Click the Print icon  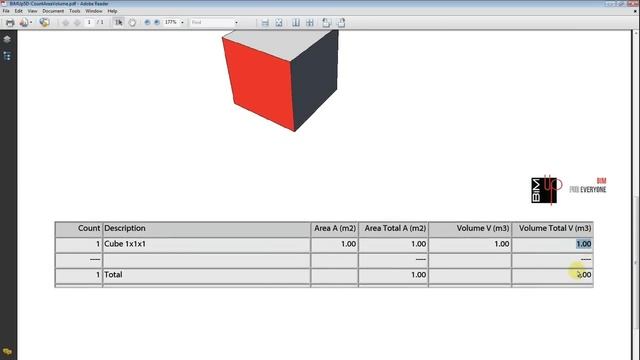pos(10,22)
